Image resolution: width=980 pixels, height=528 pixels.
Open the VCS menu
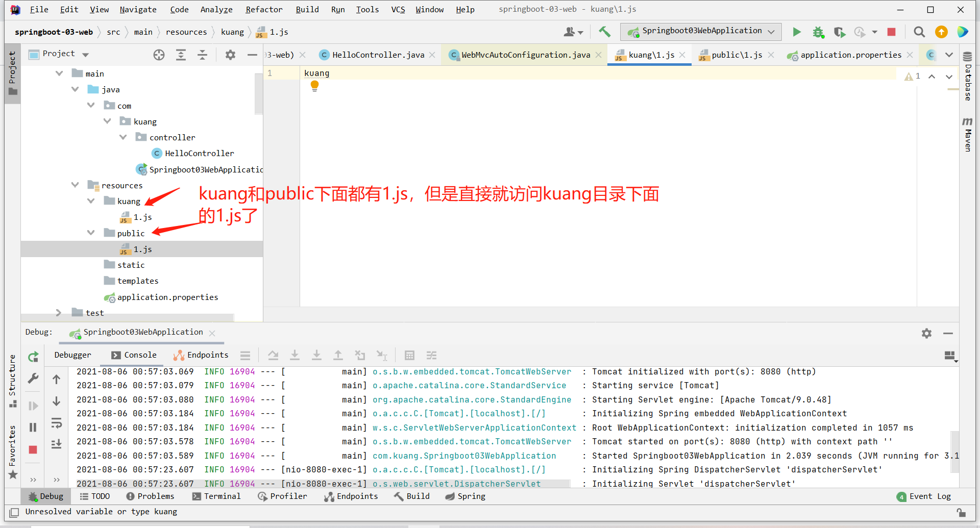(x=398, y=9)
